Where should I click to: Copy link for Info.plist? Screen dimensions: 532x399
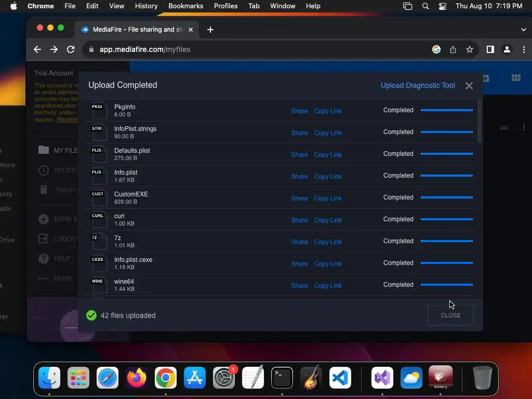coord(328,177)
